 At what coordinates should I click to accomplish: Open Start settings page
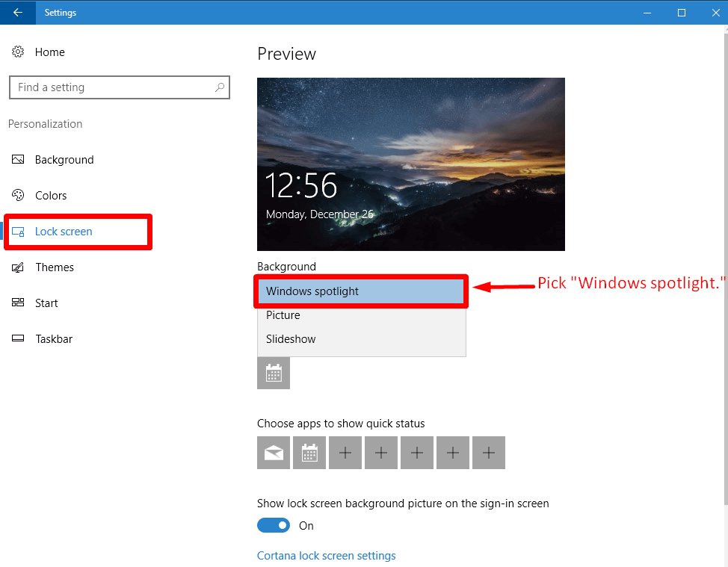click(x=46, y=303)
